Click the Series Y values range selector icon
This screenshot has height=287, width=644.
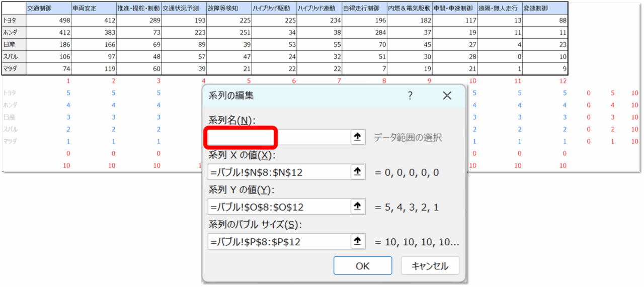357,207
